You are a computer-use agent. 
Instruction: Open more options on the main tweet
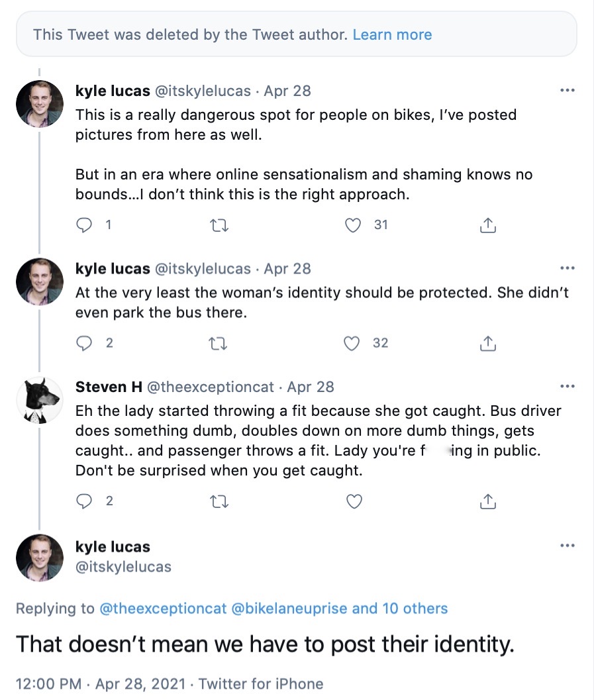coord(568,546)
